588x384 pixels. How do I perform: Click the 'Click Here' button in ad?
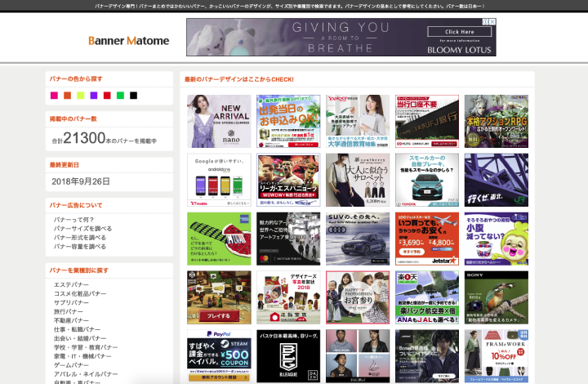click(x=459, y=32)
